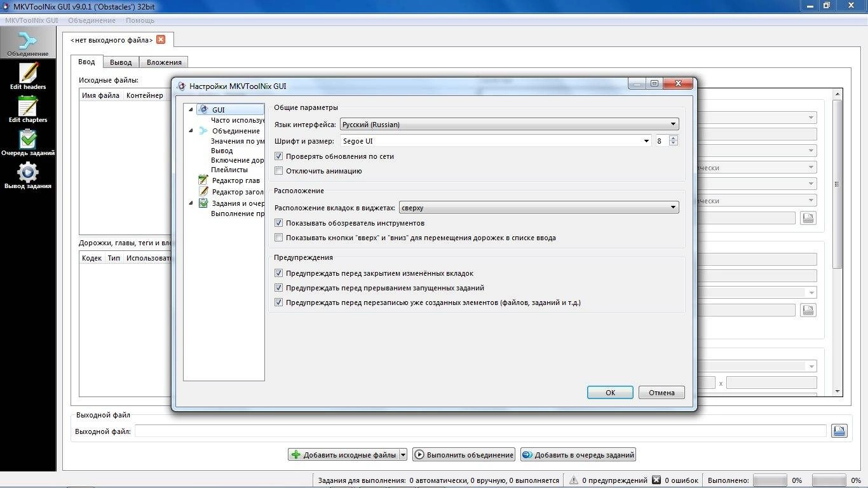Click the Объединение icon in settings tree
Image resolution: width=868 pixels, height=488 pixels.
click(203, 131)
